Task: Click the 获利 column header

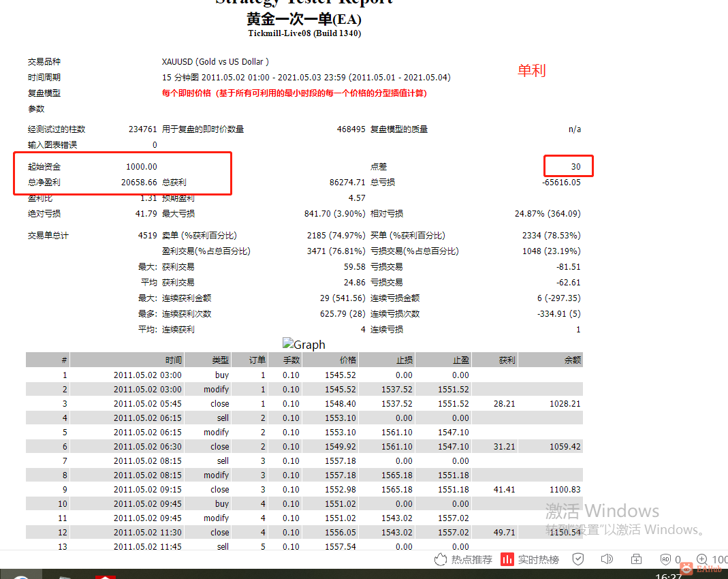Action: pyautogui.click(x=507, y=360)
